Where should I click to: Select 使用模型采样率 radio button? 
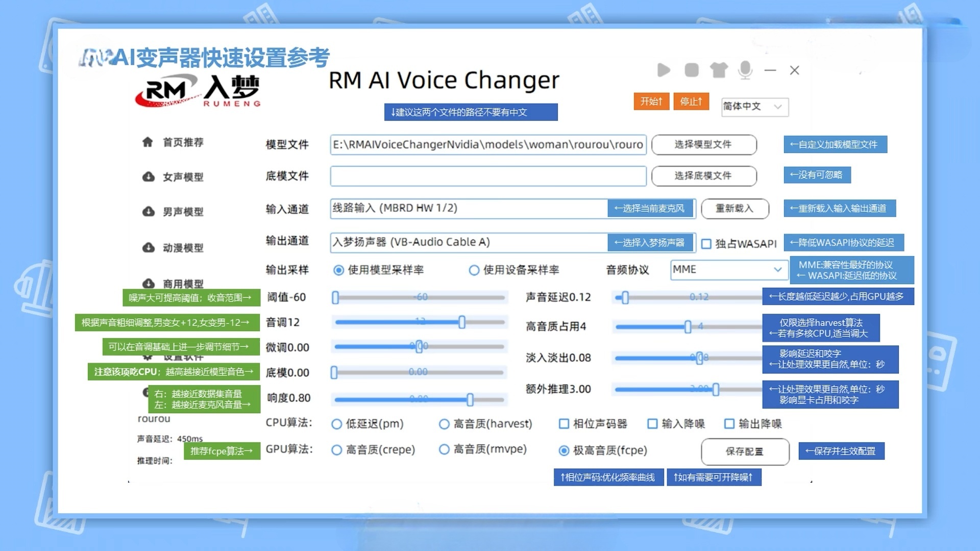[338, 270]
